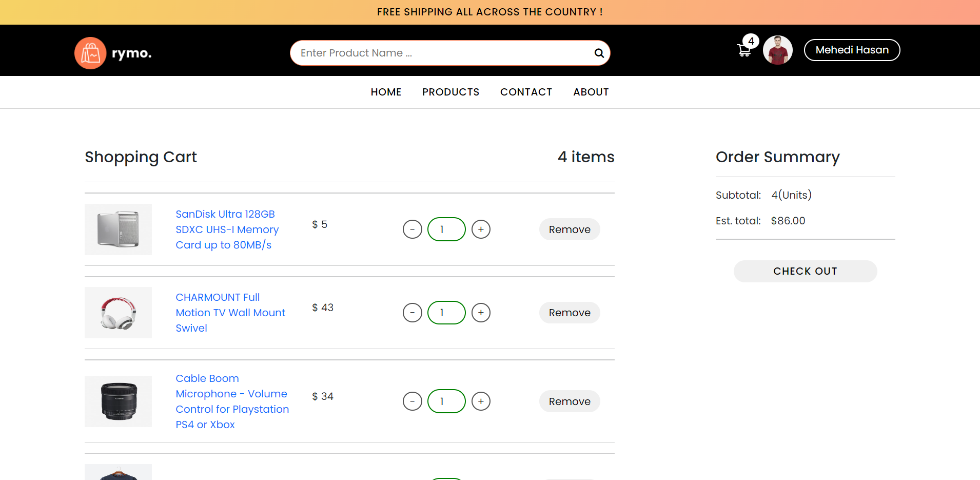Click the user profile avatar

coord(777,50)
